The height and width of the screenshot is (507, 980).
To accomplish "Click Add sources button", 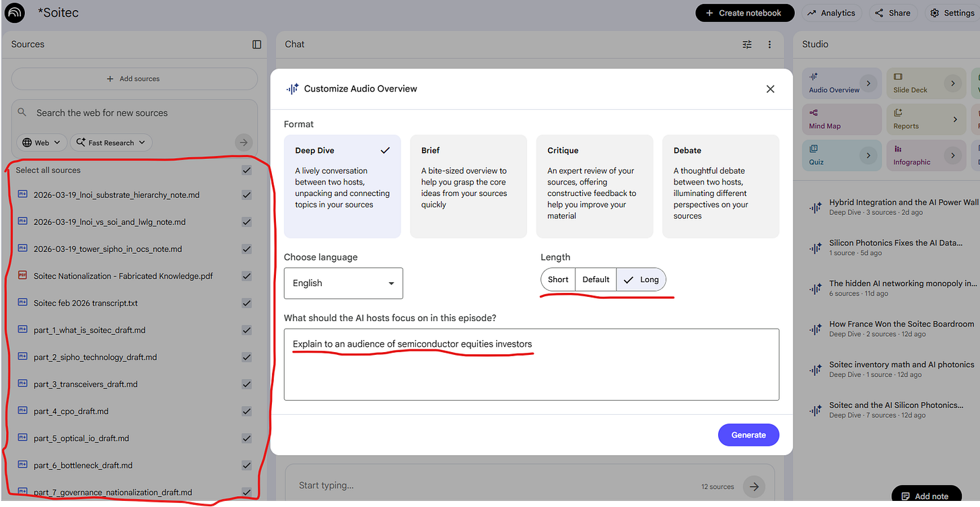I will pyautogui.click(x=134, y=79).
